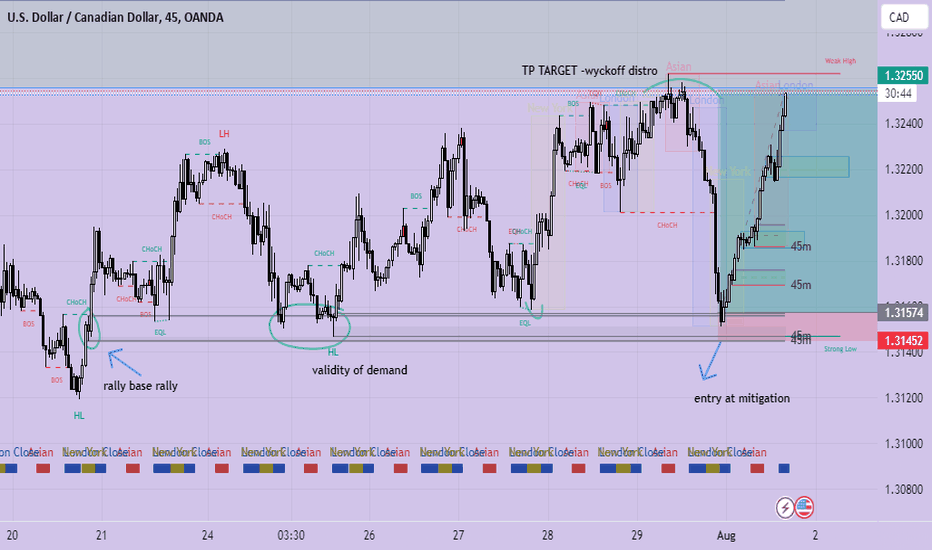Viewport: 932px width, 550px height.
Task: Select the rally base rally text note
Action: (140, 385)
